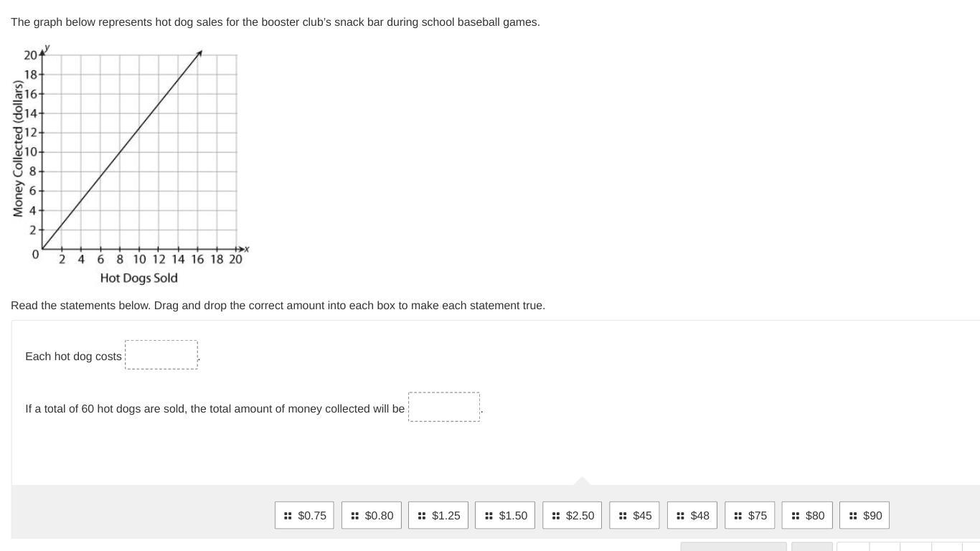Select the $80 answer tile

point(807,515)
